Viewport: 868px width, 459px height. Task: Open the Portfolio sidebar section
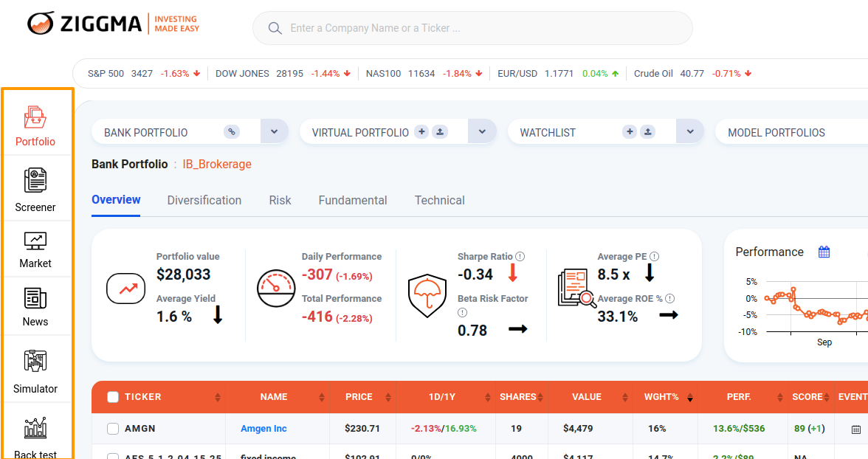pos(35,126)
